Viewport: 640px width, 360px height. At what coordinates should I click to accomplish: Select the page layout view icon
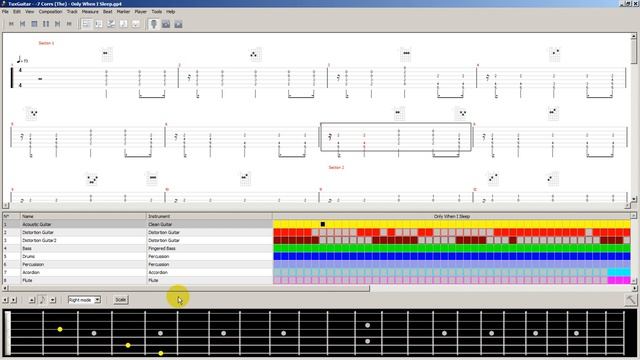tap(87, 24)
